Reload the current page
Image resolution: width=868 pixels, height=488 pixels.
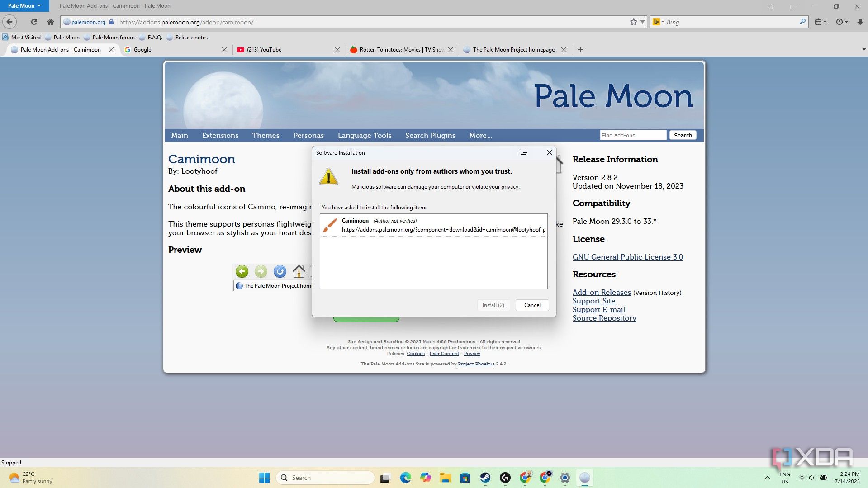click(34, 22)
